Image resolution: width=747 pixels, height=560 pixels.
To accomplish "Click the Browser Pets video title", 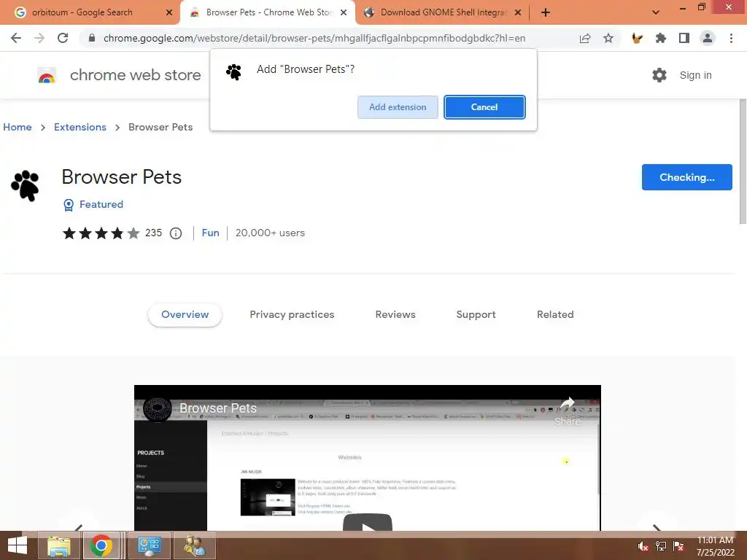I will (217, 408).
